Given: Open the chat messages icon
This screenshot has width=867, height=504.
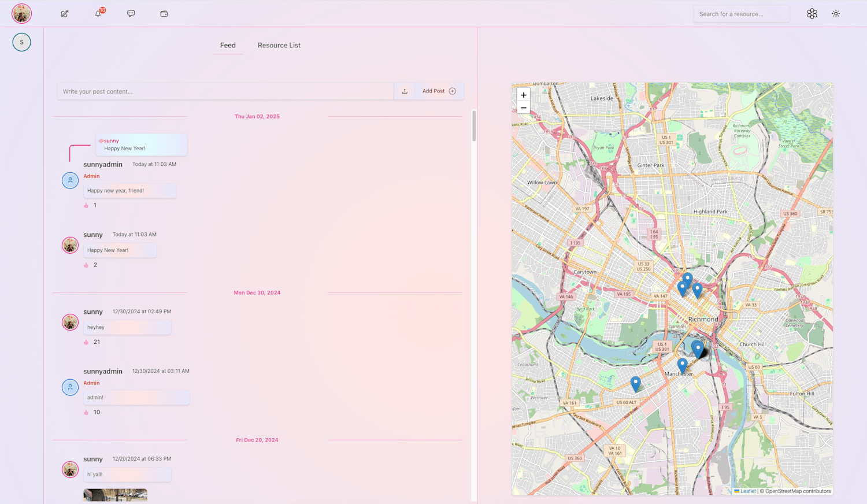Looking at the screenshot, I should click(131, 13).
